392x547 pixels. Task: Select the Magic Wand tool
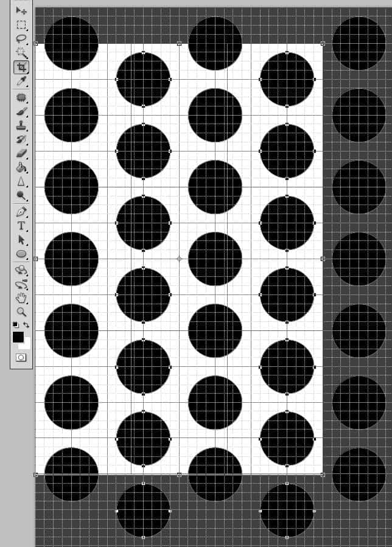(x=21, y=53)
